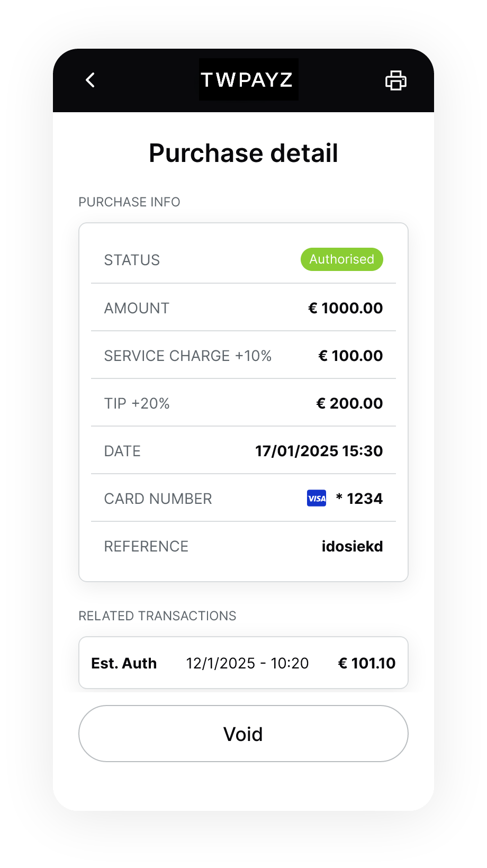Go back using the left chevron
Image resolution: width=487 pixels, height=868 pixels.
point(91,80)
